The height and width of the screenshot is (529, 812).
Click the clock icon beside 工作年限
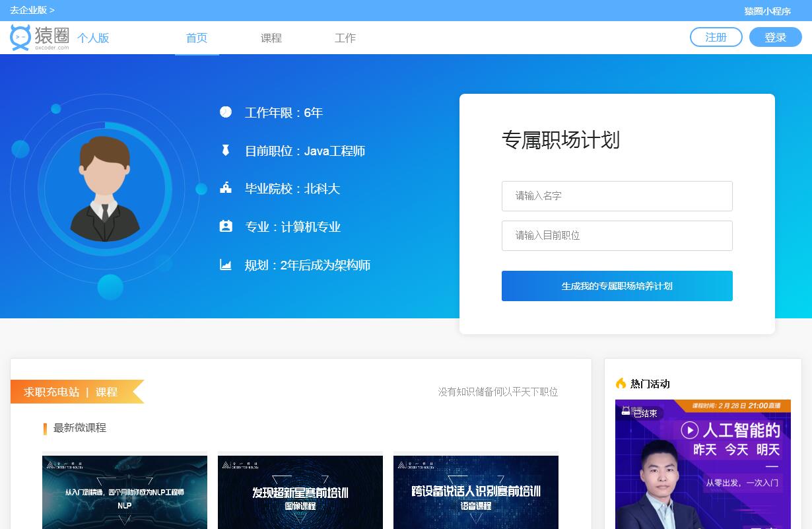pyautogui.click(x=226, y=112)
